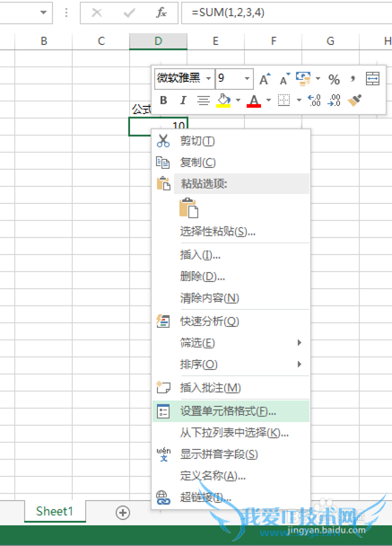Open the borders dropdown arrow
Viewport: 392px width, 546px height.
pyautogui.click(x=299, y=101)
